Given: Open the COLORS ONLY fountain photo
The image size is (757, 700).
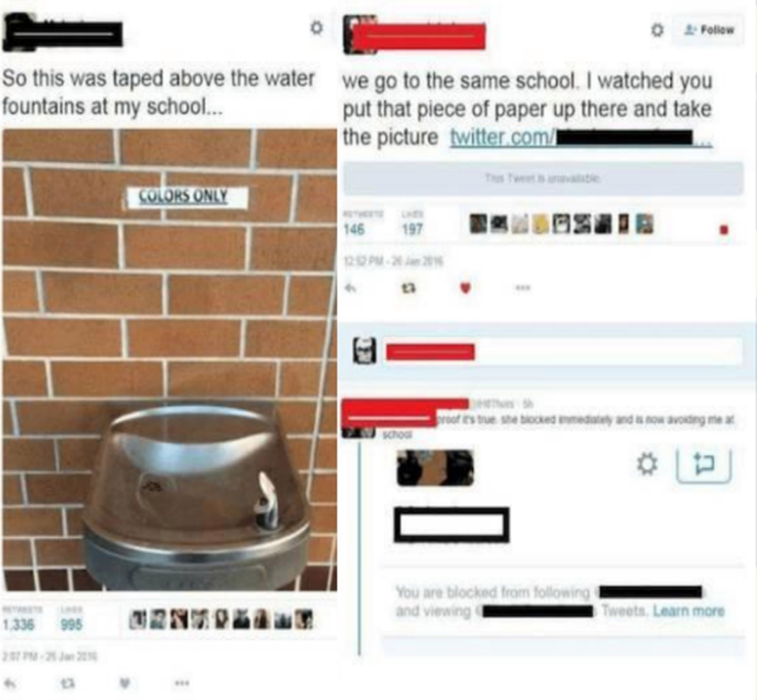Looking at the screenshot, I should [x=170, y=360].
